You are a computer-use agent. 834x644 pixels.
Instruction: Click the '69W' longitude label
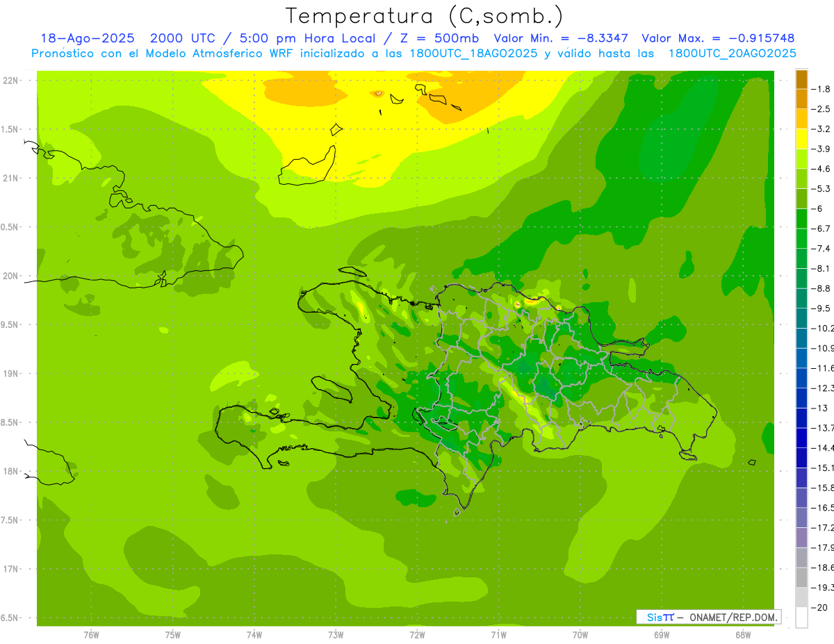[x=662, y=635]
